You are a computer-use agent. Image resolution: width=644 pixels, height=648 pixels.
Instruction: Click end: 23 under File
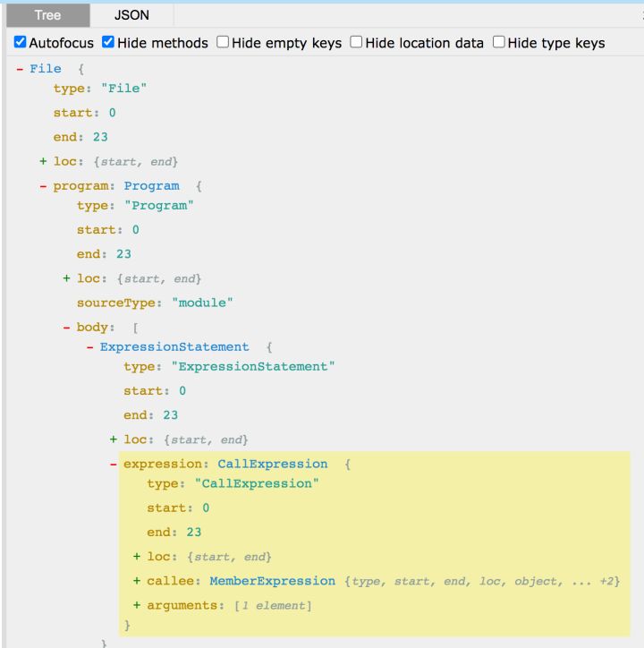click(x=80, y=137)
